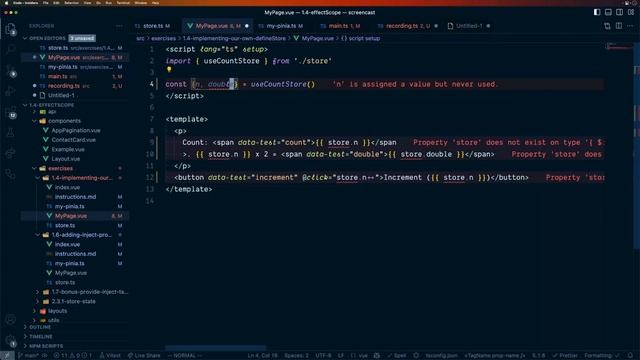Screen dimensions: 640x360
Task: Click the editor horizontal scrollbar
Action: click(216, 348)
